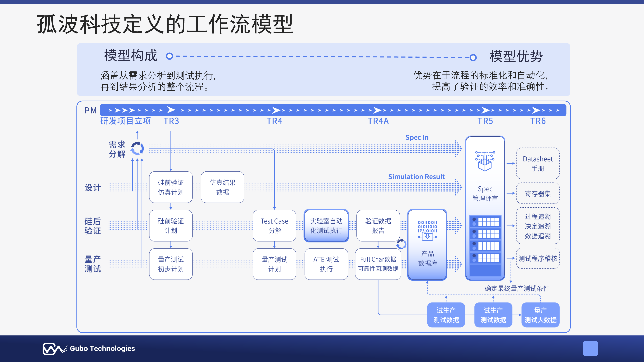Select the 过程追溯 决定追溯 数据追溯 box

[x=538, y=226]
